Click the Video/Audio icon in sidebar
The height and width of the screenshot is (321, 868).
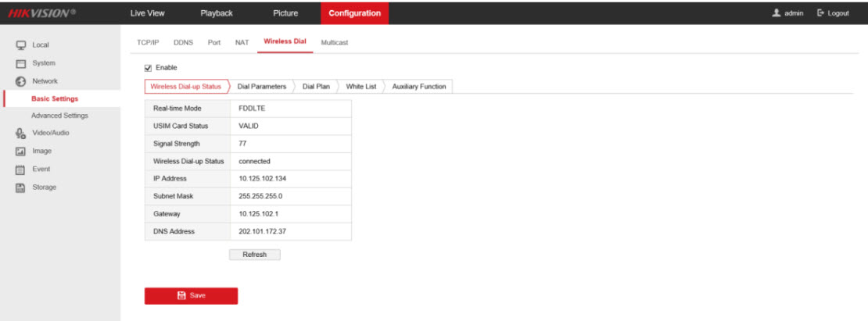coord(22,133)
